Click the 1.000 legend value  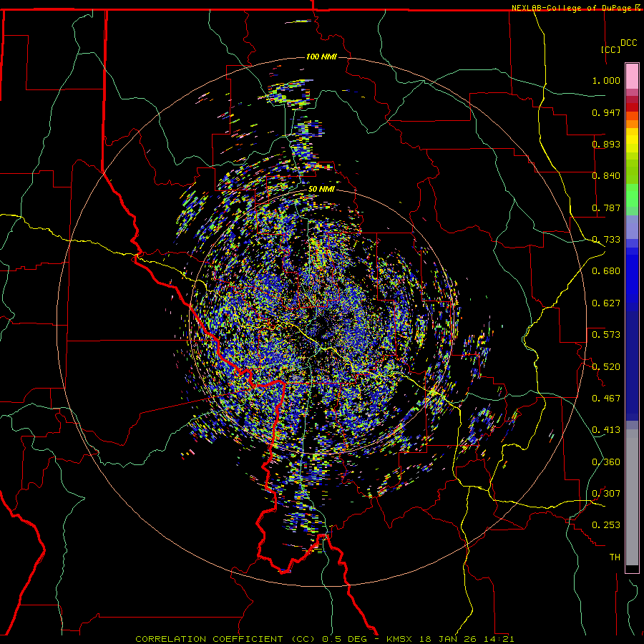[606, 80]
